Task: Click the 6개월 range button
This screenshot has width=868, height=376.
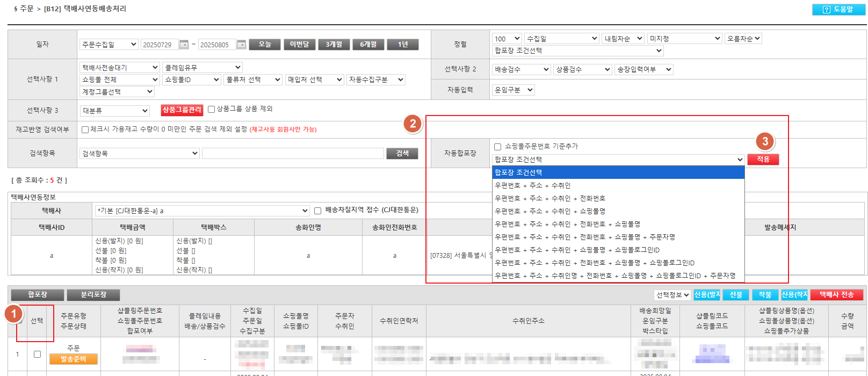Action: pyautogui.click(x=368, y=45)
